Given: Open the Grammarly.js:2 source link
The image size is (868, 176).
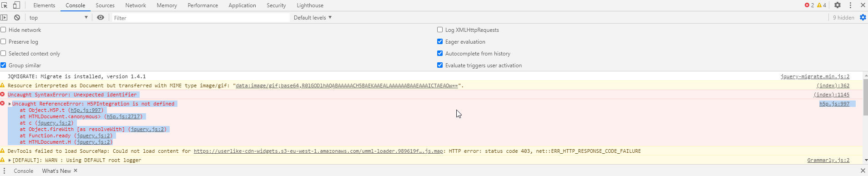Looking at the screenshot, I should [x=828, y=160].
